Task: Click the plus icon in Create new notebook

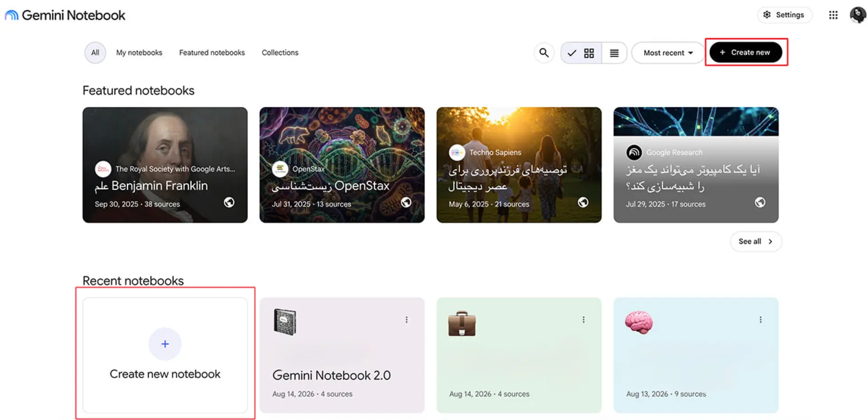Action: pyautogui.click(x=165, y=344)
